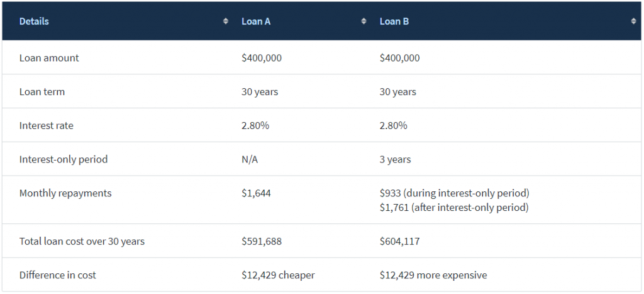Click the Details column header
Viewport: 644px width, 294px height.
pyautogui.click(x=35, y=21)
